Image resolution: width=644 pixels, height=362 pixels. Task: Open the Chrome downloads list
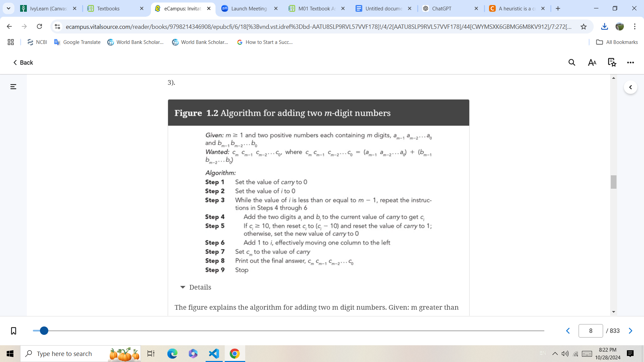[604, 26]
